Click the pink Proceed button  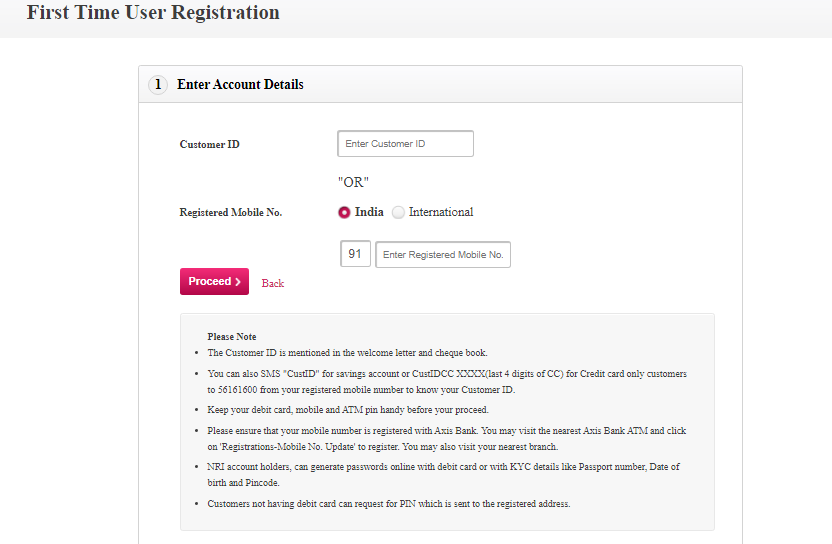point(214,281)
